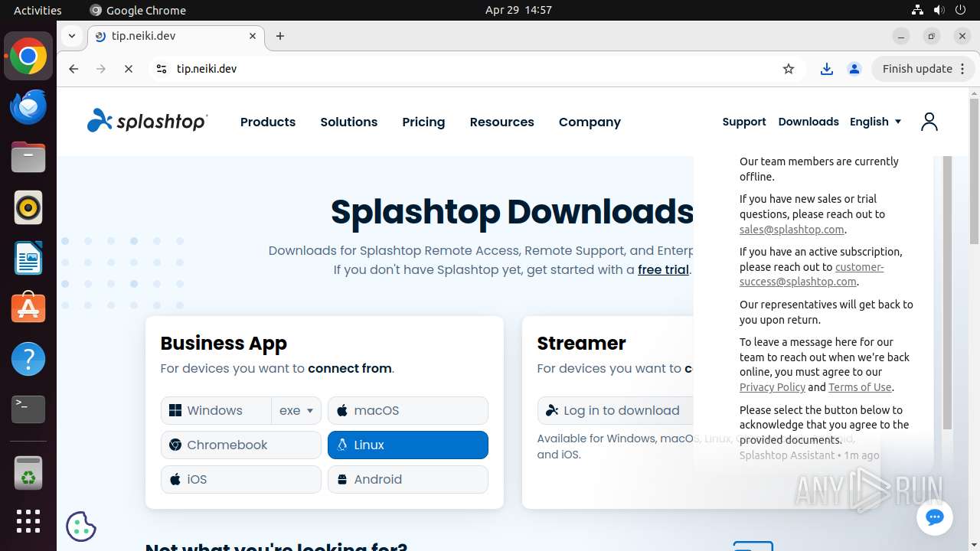
Task: Click the Splashtop logo
Action: [147, 121]
